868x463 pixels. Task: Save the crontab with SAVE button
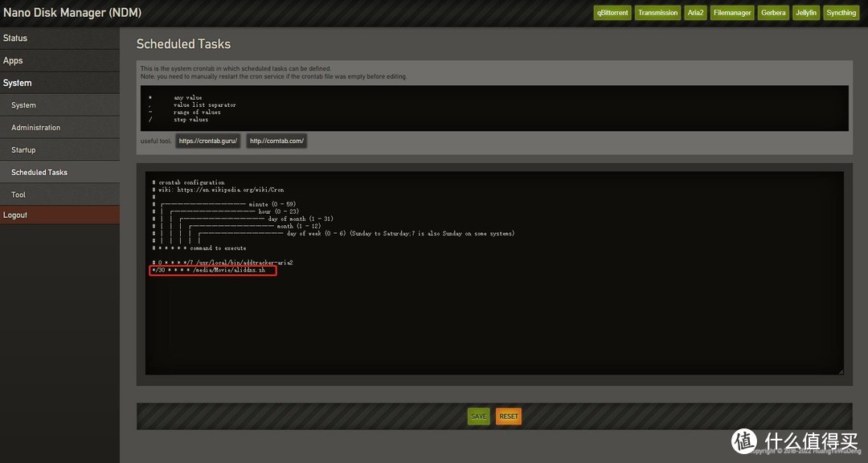479,416
